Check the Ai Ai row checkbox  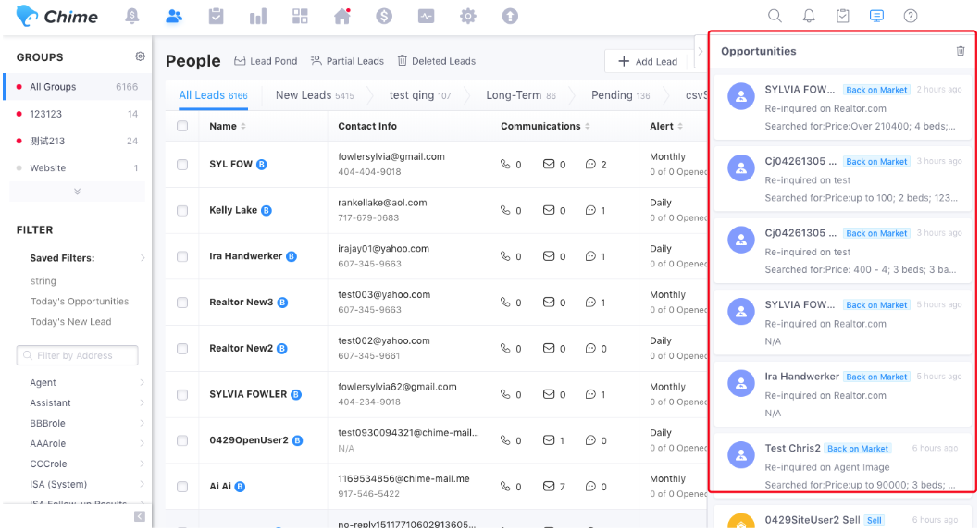(182, 487)
